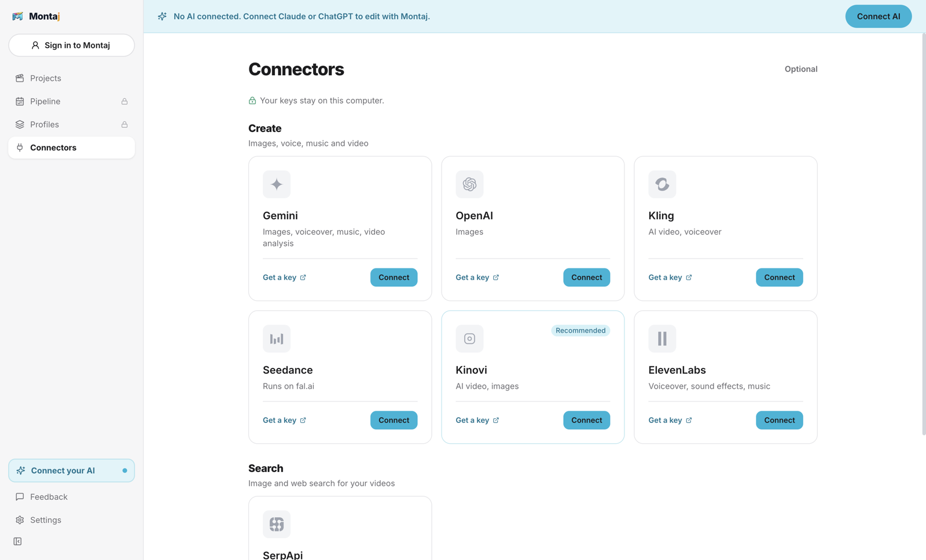Click the Gemini sparkle icon
The image size is (926, 560).
(x=277, y=185)
